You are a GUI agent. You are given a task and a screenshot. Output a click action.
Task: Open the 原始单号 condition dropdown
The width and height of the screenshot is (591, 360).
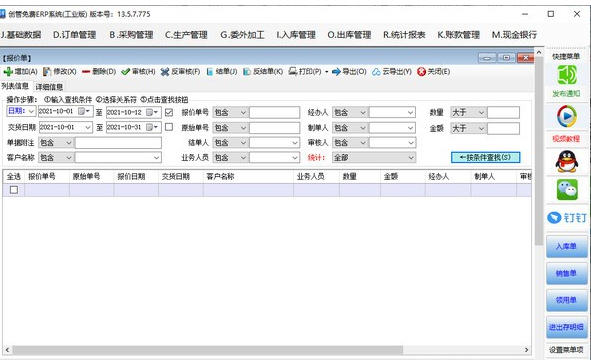point(243,128)
